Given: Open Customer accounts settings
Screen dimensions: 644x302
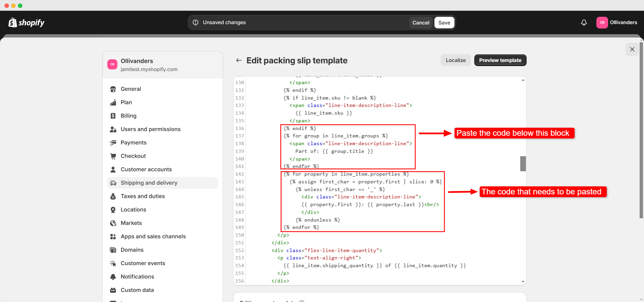Looking at the screenshot, I should 163,170.
